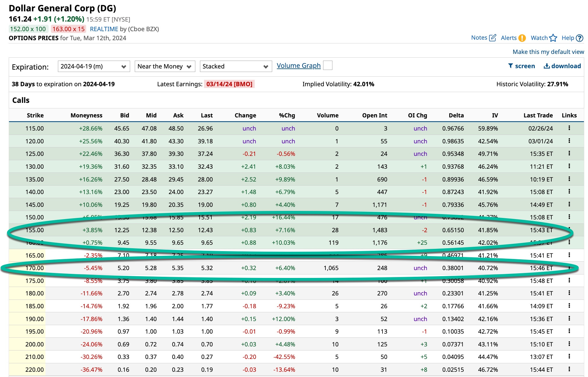
Task: Click the +12.00% change value
Action: pyautogui.click(x=284, y=319)
